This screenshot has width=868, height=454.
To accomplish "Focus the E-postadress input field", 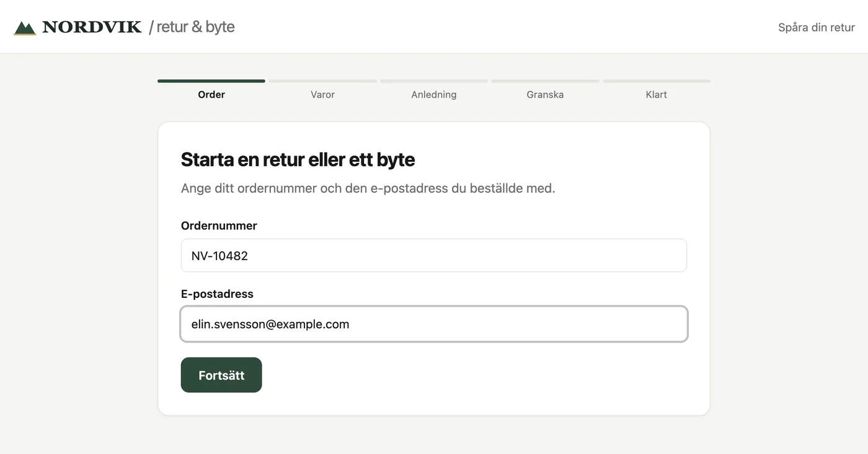I will tap(434, 324).
